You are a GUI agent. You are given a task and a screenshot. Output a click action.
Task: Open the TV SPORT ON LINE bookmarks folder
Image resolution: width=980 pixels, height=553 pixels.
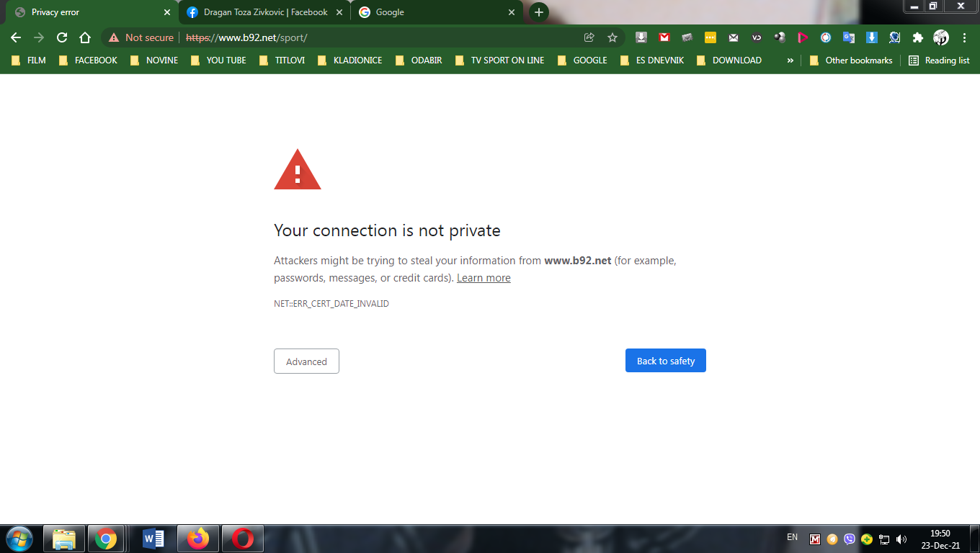click(500, 60)
